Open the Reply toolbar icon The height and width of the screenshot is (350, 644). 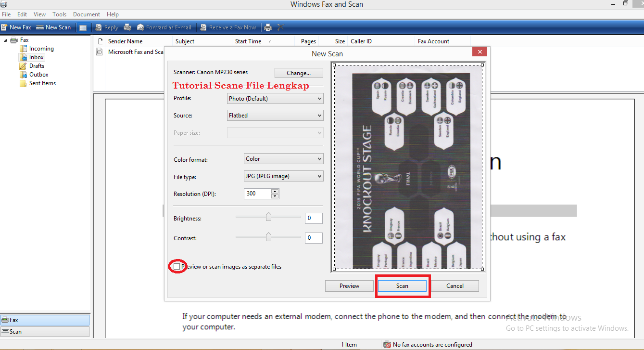coord(106,27)
